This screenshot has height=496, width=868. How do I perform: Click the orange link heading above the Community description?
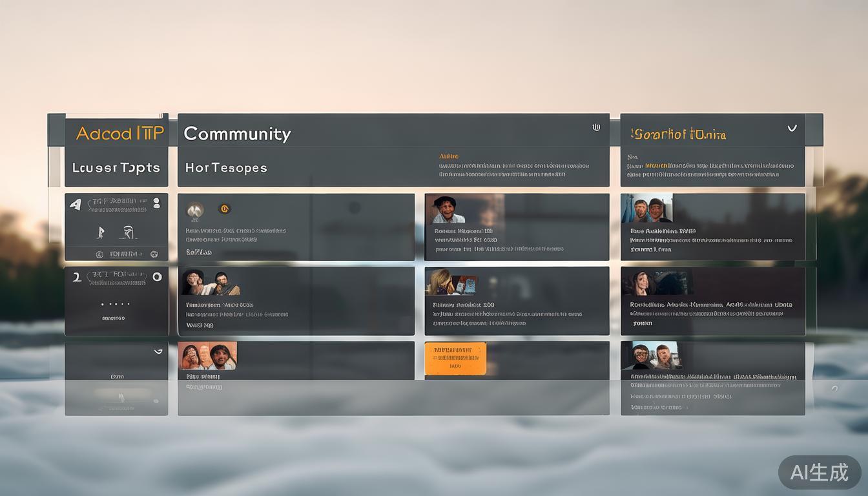coord(448,156)
